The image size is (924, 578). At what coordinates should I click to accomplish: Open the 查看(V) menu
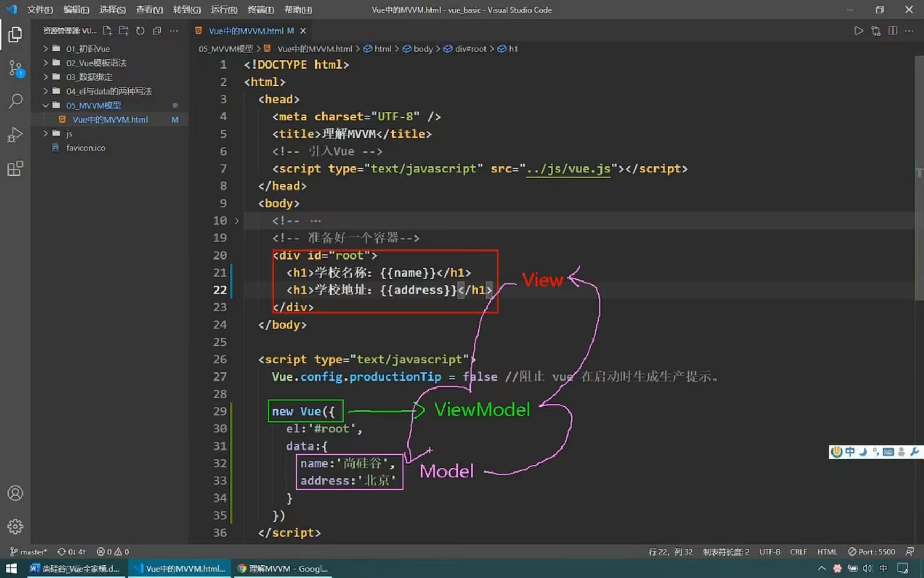149,10
